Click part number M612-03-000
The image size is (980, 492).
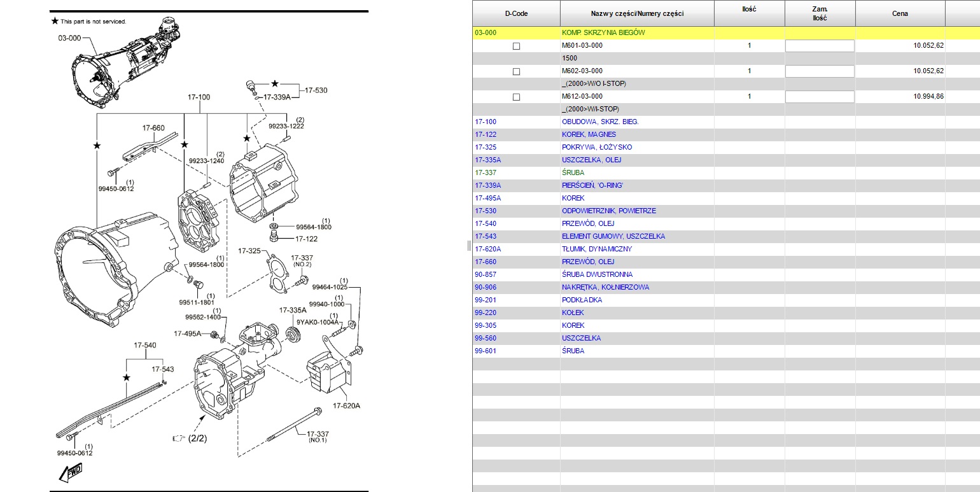pos(582,96)
